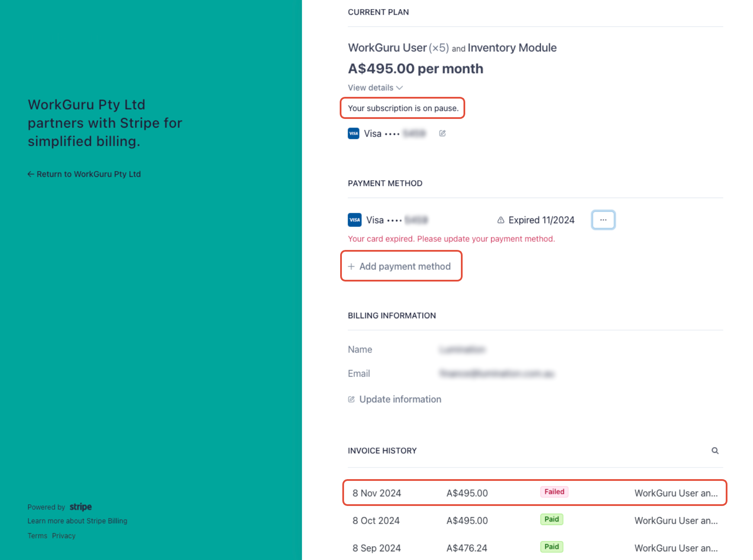The width and height of the screenshot is (753, 560).
Task: Click the search icon in Invoice History
Action: click(x=715, y=451)
